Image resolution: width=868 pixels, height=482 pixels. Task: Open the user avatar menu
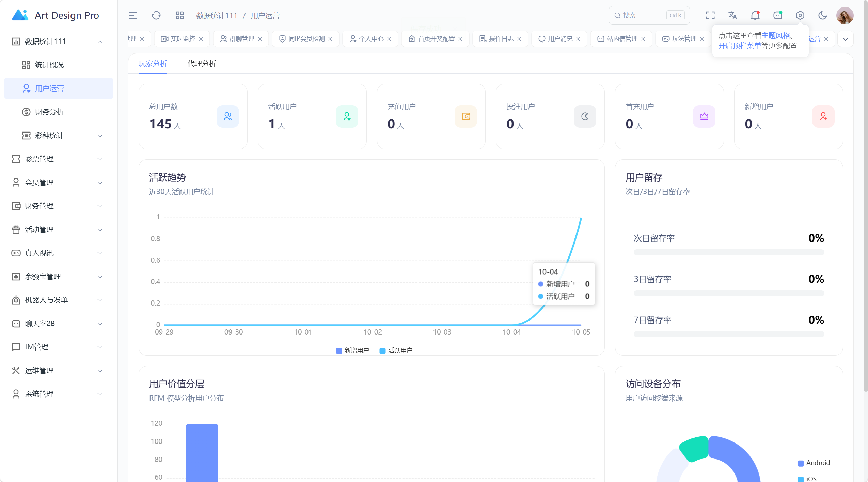[x=845, y=15]
